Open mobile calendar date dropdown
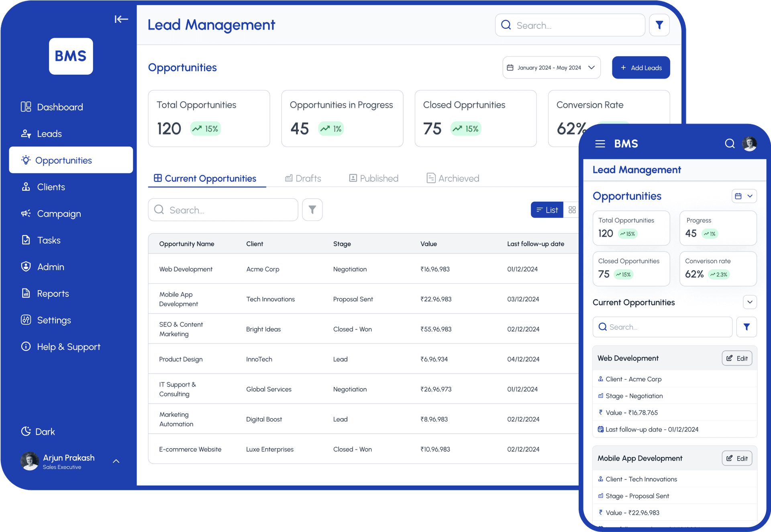The width and height of the screenshot is (771, 532). (744, 196)
